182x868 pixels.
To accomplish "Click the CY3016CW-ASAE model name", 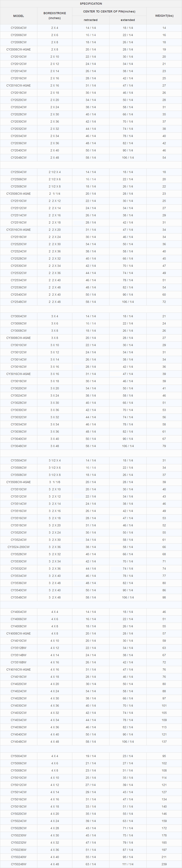I will (x=18, y=374).
